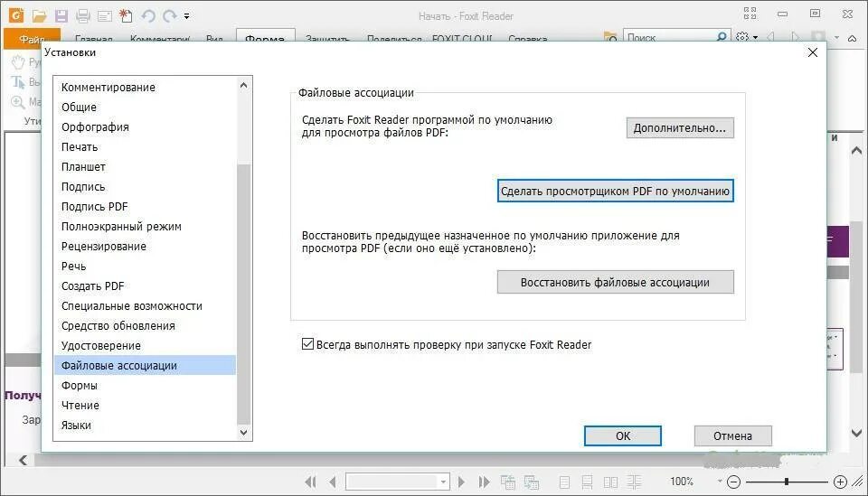This screenshot has width=868, height=496.
Task: Select Языки category
Action: [145, 426]
